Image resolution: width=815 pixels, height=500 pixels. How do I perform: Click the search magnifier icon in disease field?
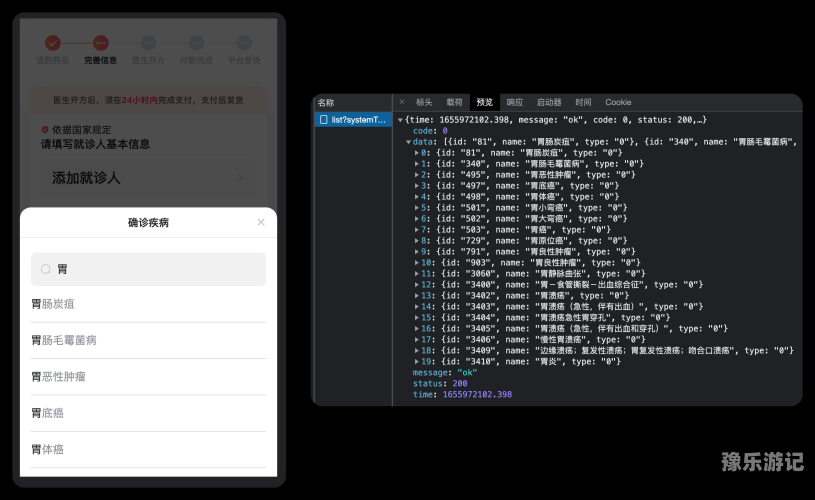(46, 269)
